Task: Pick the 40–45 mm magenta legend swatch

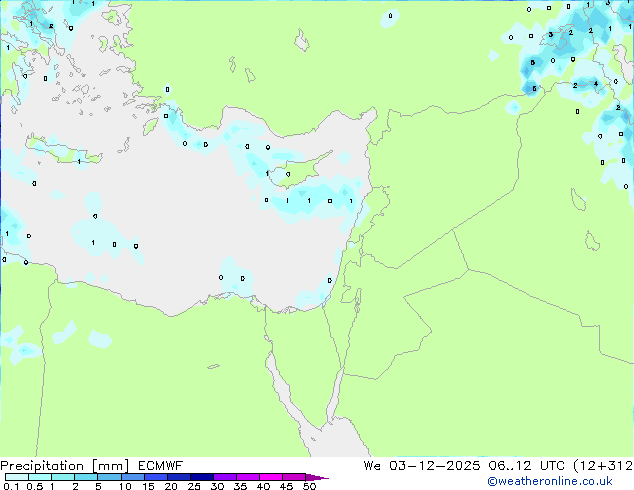Action: tap(271, 477)
